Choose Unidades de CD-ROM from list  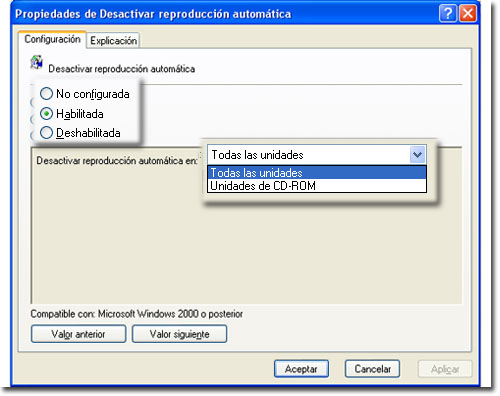pyautogui.click(x=317, y=186)
